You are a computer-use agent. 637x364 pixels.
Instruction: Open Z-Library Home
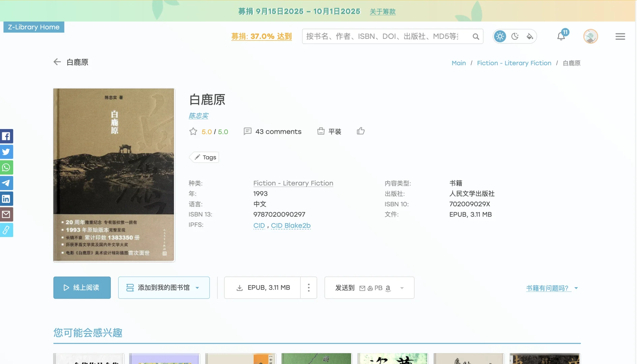click(x=34, y=27)
